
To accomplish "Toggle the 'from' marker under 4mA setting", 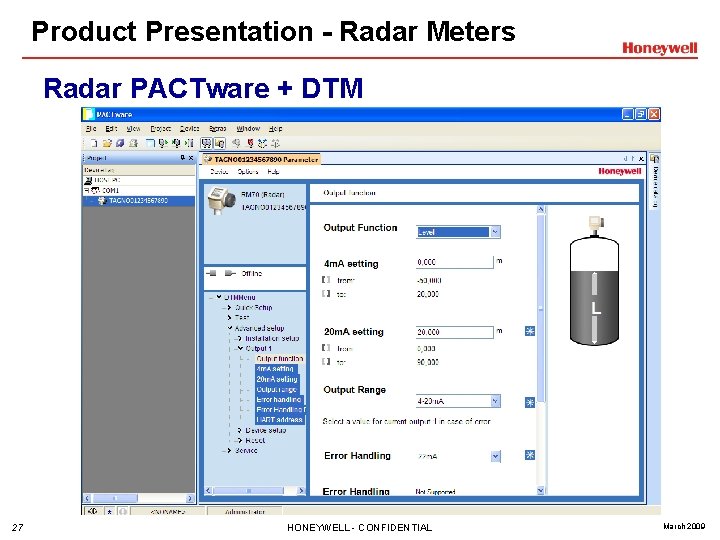I will click(x=326, y=280).
